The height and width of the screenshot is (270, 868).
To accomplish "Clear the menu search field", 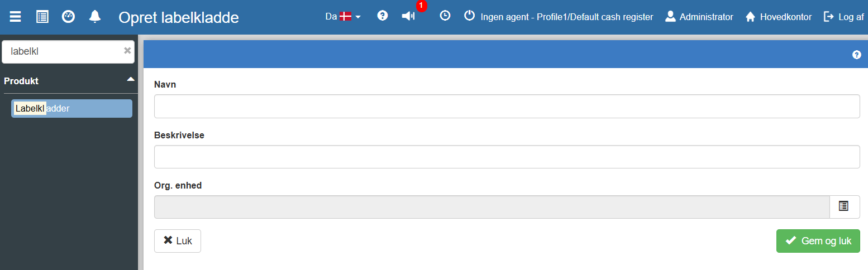I will pyautogui.click(x=127, y=51).
